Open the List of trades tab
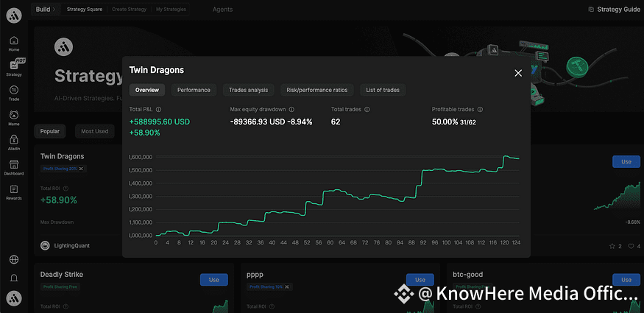 (x=383, y=90)
